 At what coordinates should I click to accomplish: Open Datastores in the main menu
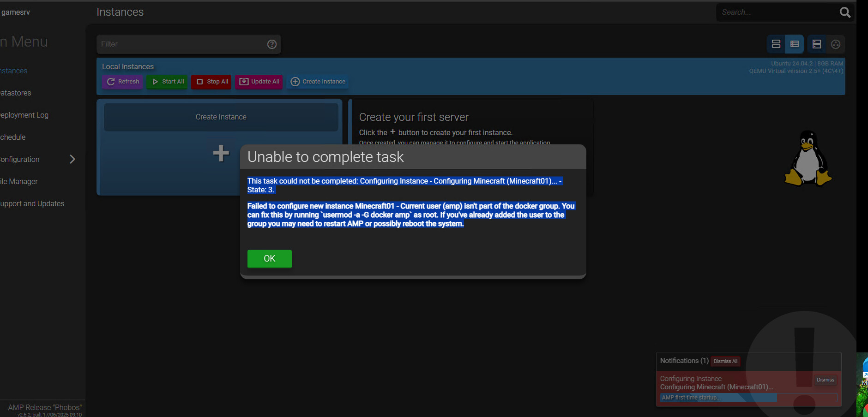coord(16,93)
